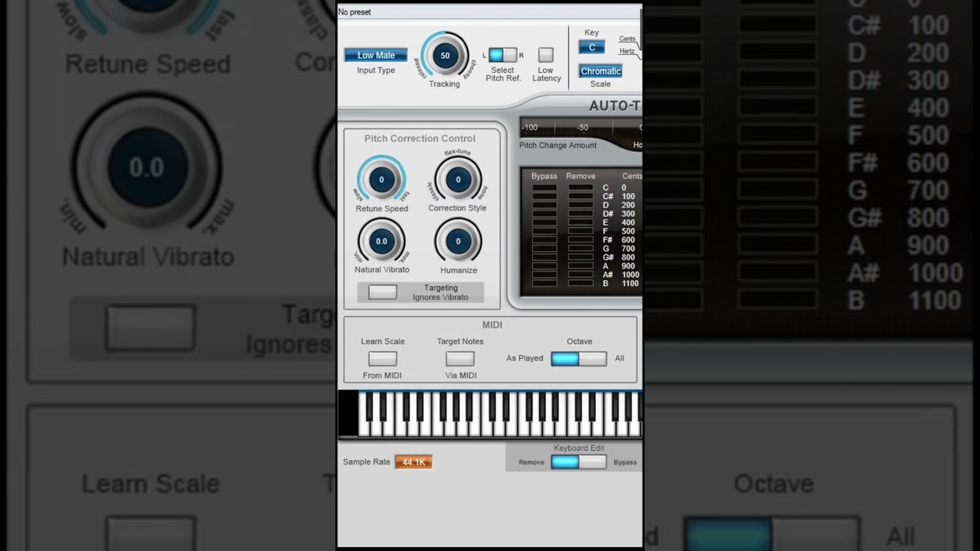Click the '1100' cents value for B
Viewport: 980px width, 551px height.
tap(630, 284)
